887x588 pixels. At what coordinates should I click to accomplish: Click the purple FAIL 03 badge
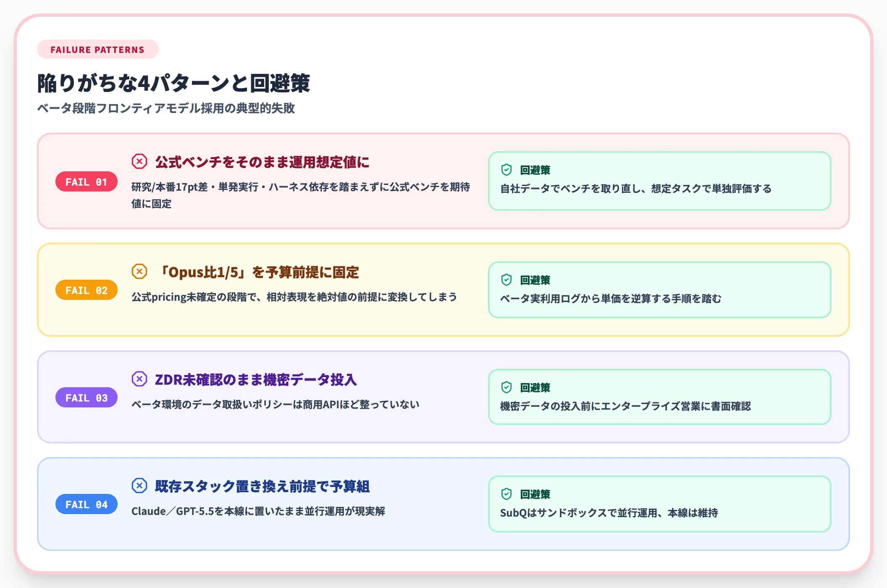87,397
